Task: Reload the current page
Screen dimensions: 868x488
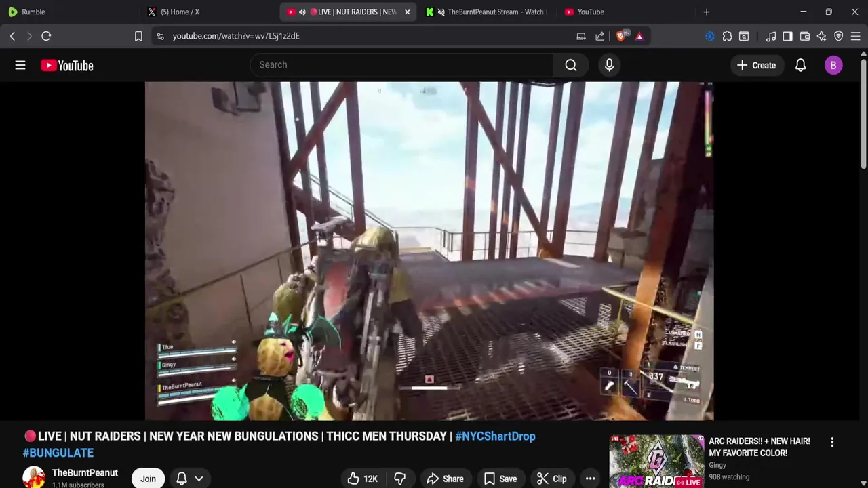Action: 46,36
